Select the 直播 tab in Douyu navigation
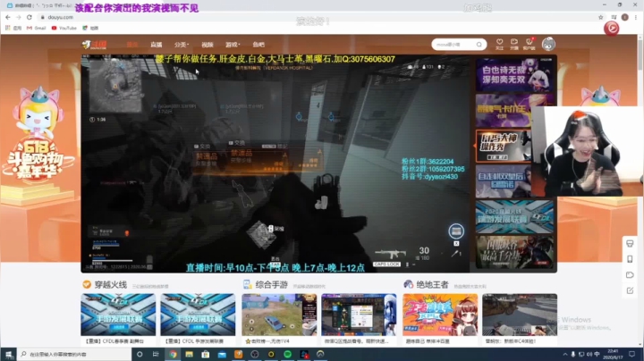The height and width of the screenshot is (361, 644). coord(156,45)
